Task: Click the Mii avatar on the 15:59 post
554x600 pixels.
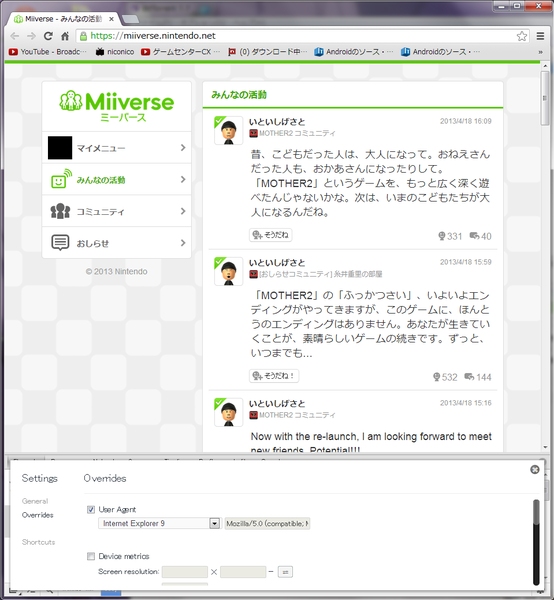Action: coord(228,271)
